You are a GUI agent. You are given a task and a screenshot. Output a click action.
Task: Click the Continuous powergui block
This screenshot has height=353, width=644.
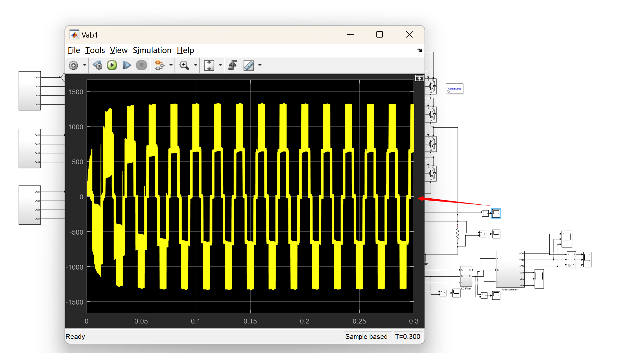454,89
